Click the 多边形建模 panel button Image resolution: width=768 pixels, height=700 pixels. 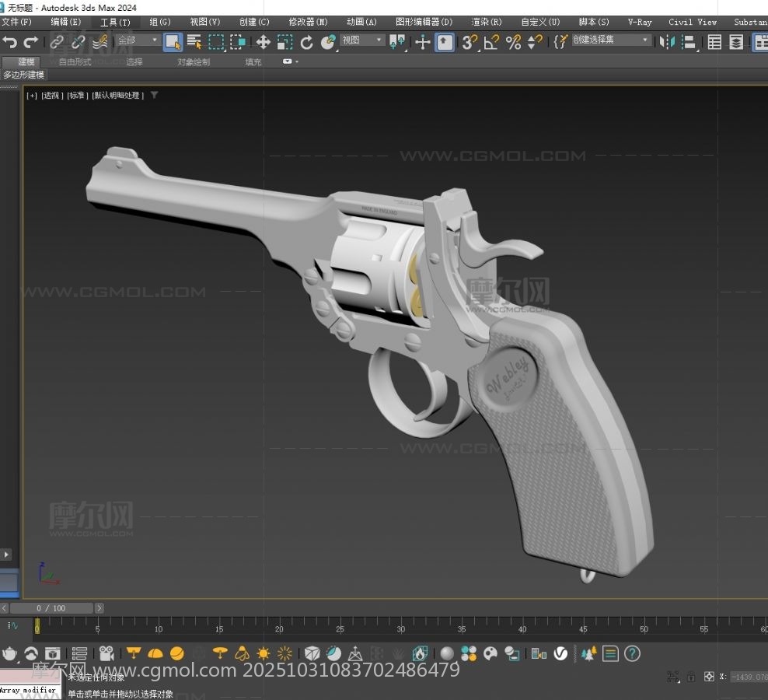(24, 75)
